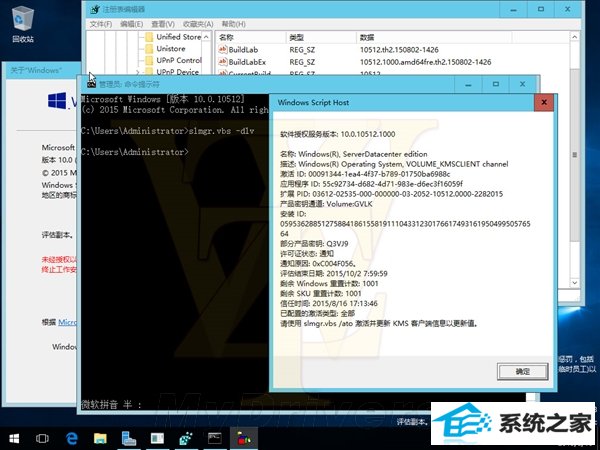Viewport: 600px width, 450px height.
Task: Open the 帮助(H) menu in Registry Editor
Action: [x=233, y=24]
